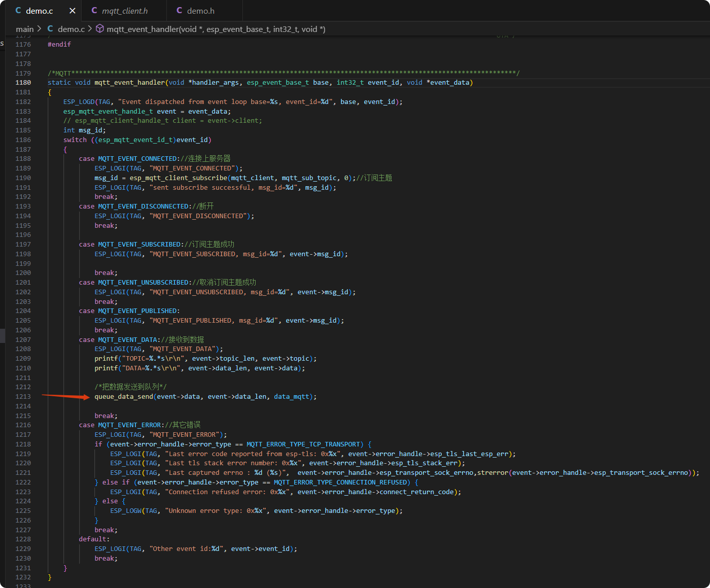Click line number 1228 in the gutter
Screen dimensions: 710x588
tap(23, 539)
